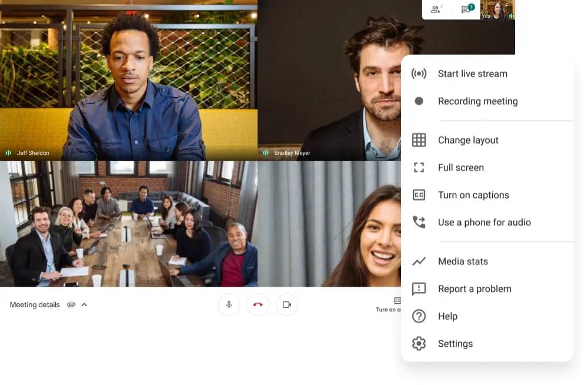Toggle Full screen mode
This screenshot has width=588, height=385.
pos(461,167)
